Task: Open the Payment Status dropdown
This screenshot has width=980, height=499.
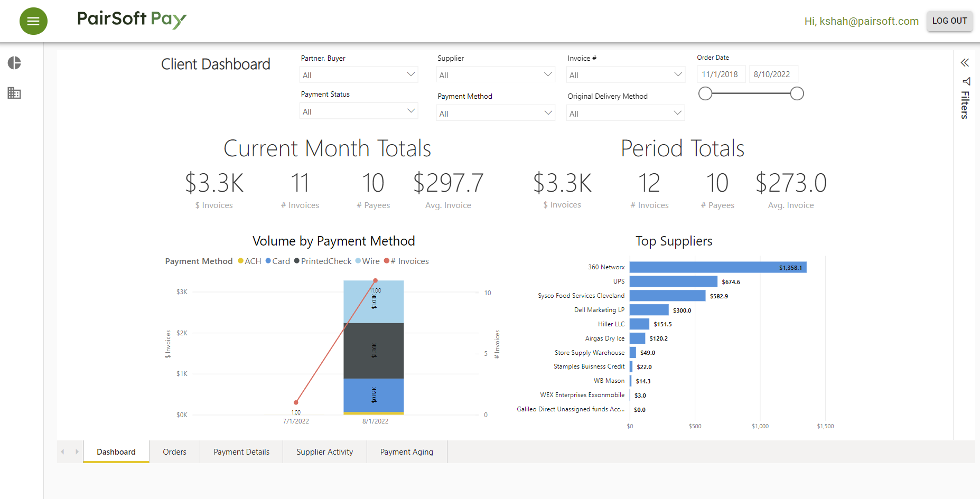Action: [358, 110]
